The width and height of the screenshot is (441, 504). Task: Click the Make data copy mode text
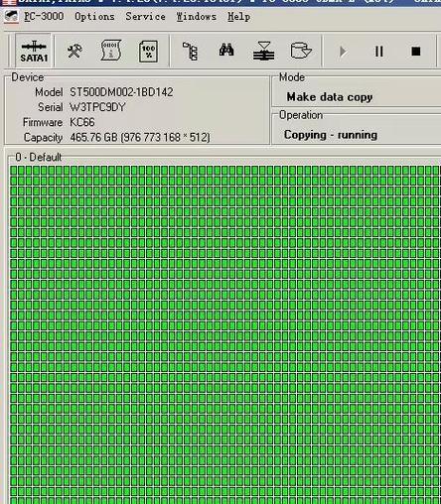click(330, 97)
